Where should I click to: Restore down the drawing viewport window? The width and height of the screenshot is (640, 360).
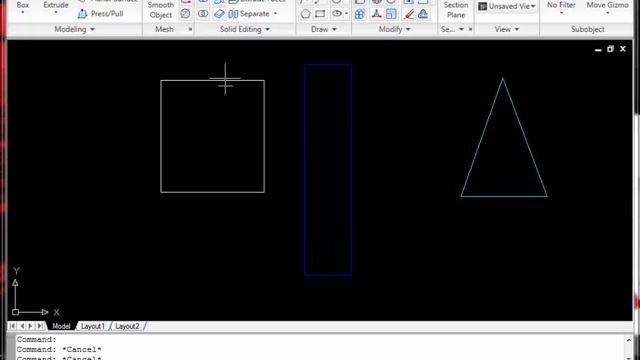click(611, 49)
